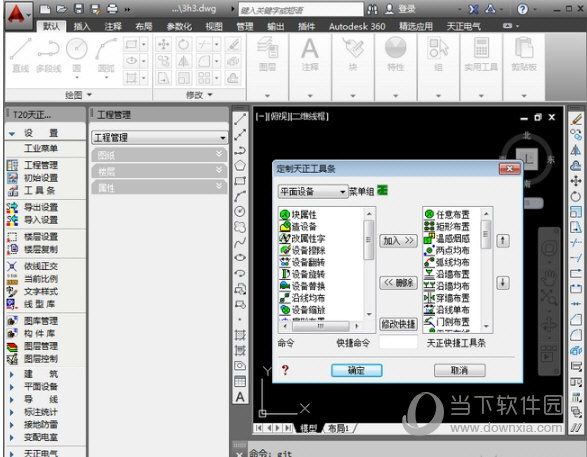Screen dimensions: 587x457
Task: Click the polygon tool in left vertical toolbar
Action: 240,165
